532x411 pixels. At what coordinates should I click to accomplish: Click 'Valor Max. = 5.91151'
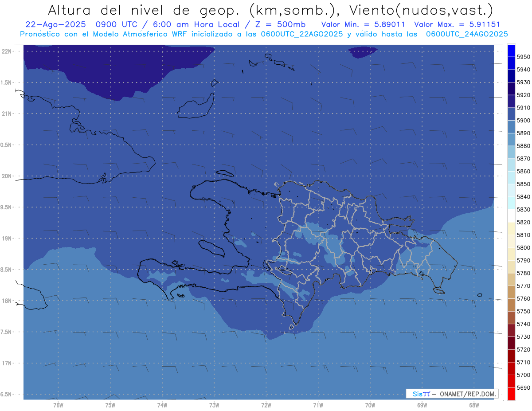[x=457, y=25]
